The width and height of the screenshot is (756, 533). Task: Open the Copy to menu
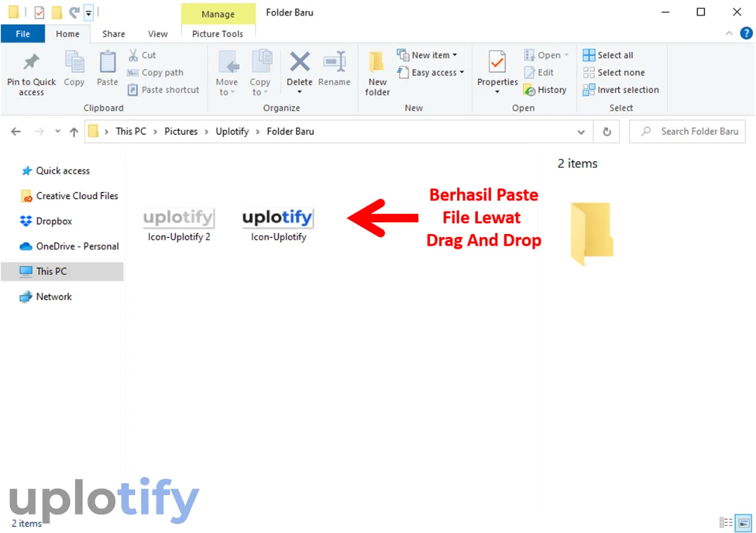click(x=260, y=73)
